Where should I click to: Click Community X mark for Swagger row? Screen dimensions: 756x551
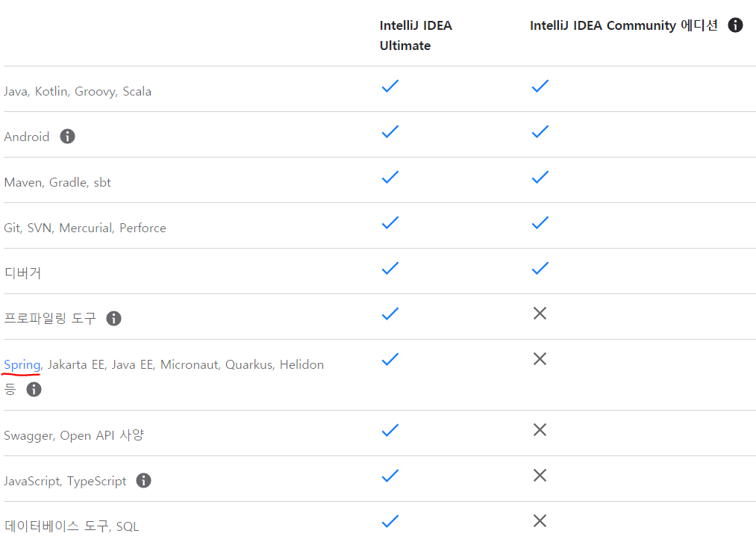(540, 429)
